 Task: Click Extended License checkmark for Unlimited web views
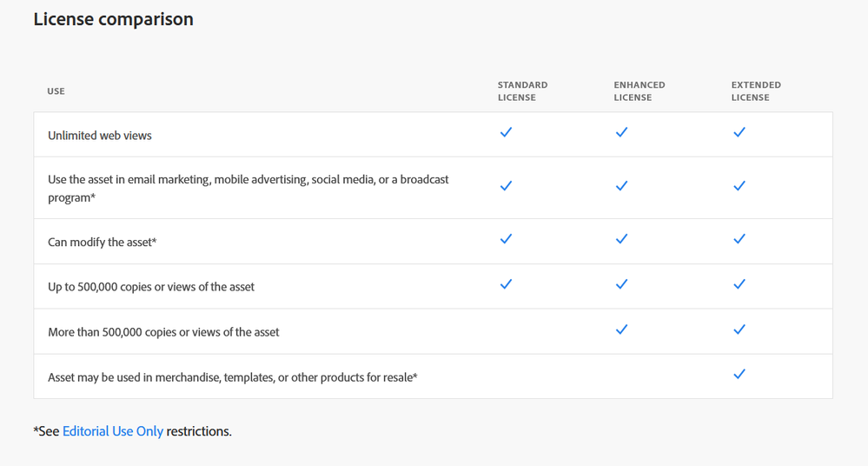click(x=739, y=132)
